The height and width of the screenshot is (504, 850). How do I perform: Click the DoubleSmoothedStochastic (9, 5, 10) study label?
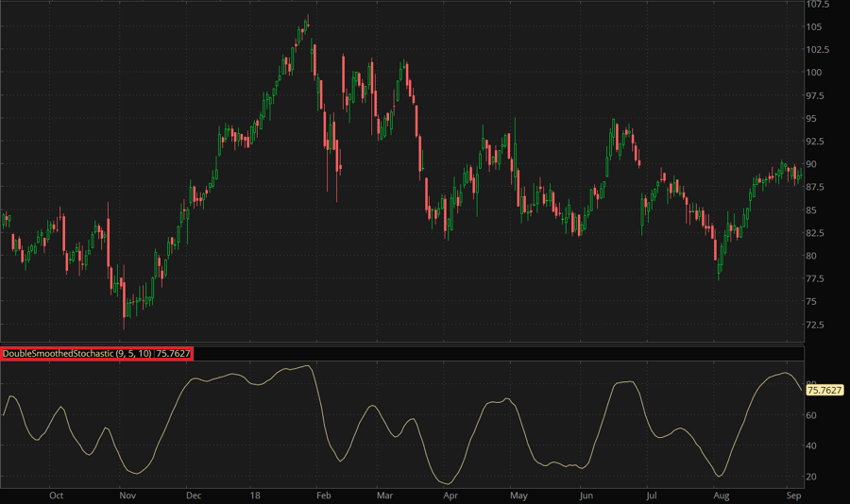click(x=96, y=353)
